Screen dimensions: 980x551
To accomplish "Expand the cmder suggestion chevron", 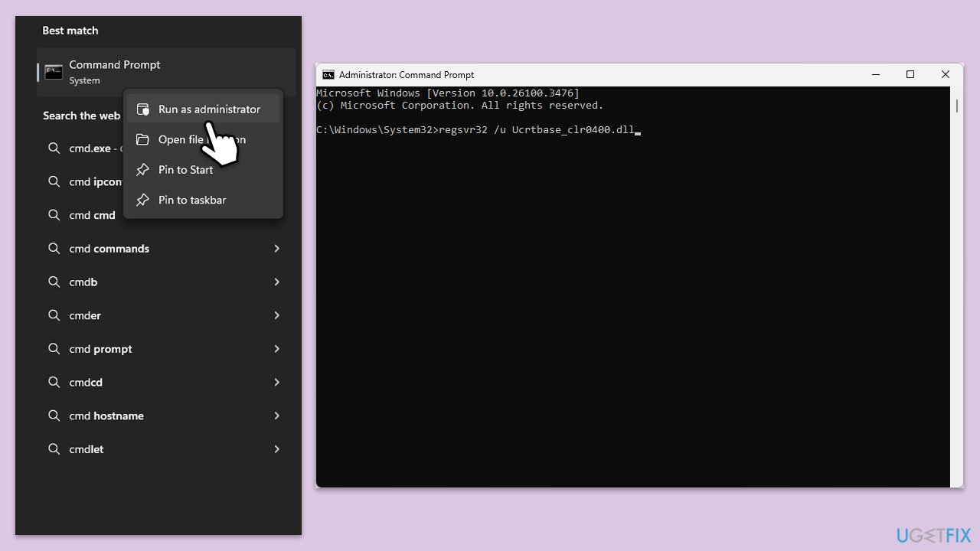I will pos(276,315).
